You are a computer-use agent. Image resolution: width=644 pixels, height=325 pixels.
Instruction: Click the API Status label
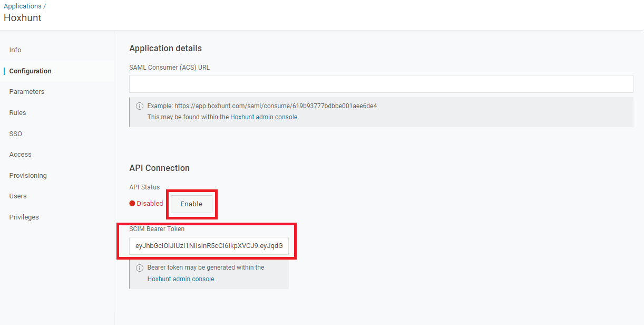coord(144,187)
